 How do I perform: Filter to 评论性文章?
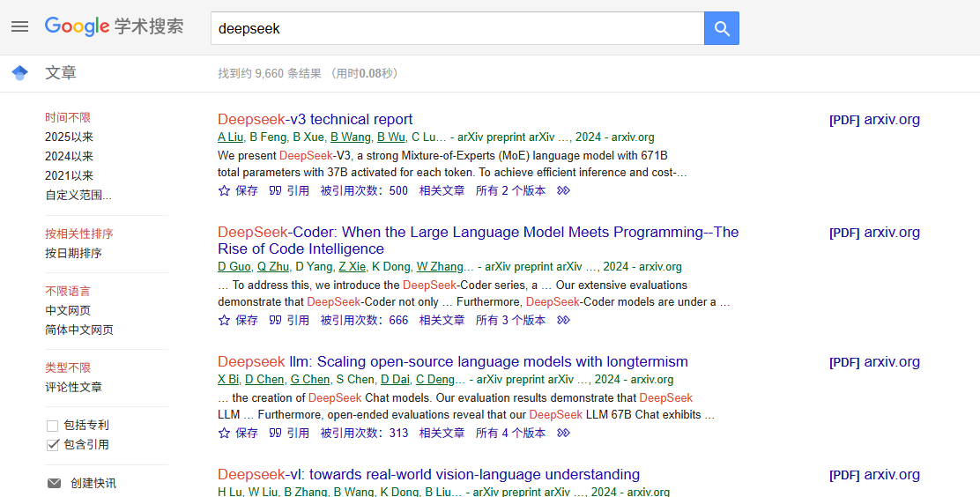tap(73, 388)
